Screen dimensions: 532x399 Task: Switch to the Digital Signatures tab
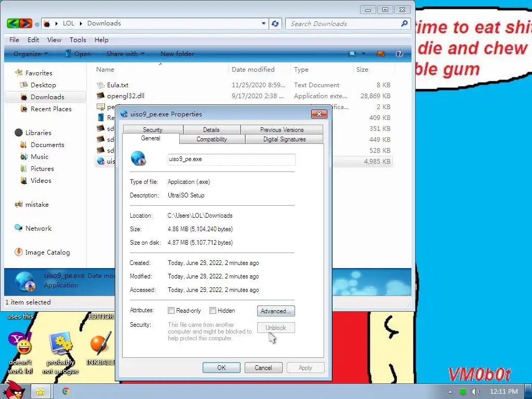coord(284,139)
